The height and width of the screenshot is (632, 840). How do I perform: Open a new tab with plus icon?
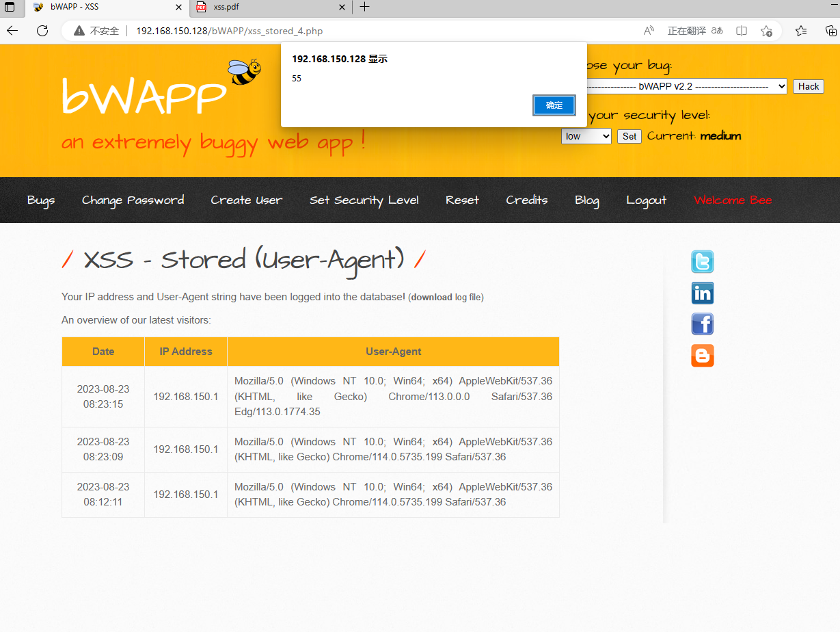point(365,7)
